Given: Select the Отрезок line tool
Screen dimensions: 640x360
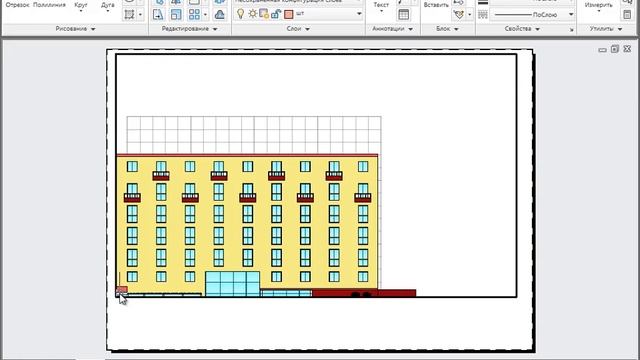Looking at the screenshot, I should [18, 5].
